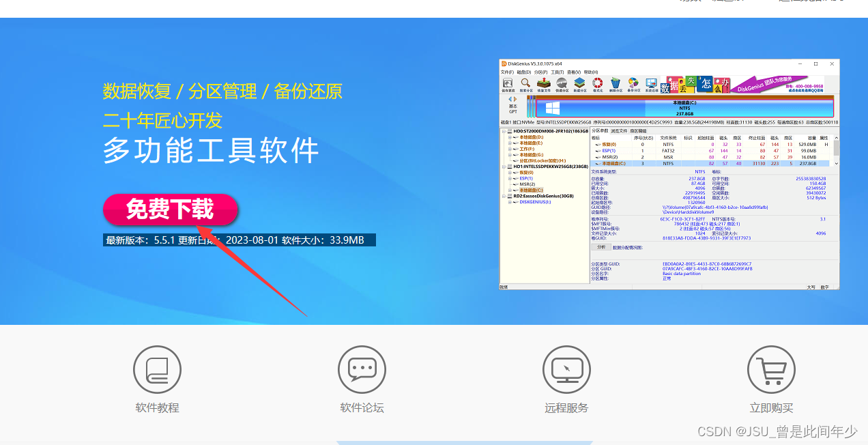Click the next-disk right arrow above 基本 GPT
This screenshot has height=445, width=868.
point(515,99)
